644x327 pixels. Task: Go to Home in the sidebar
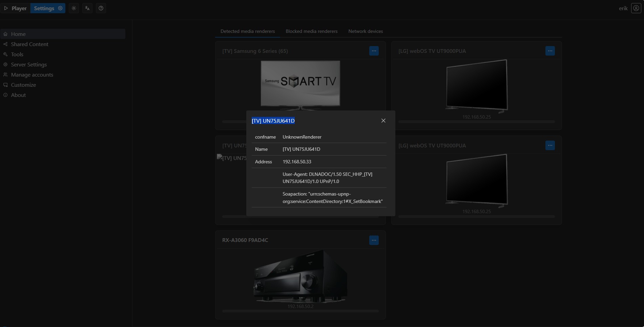tap(63, 34)
